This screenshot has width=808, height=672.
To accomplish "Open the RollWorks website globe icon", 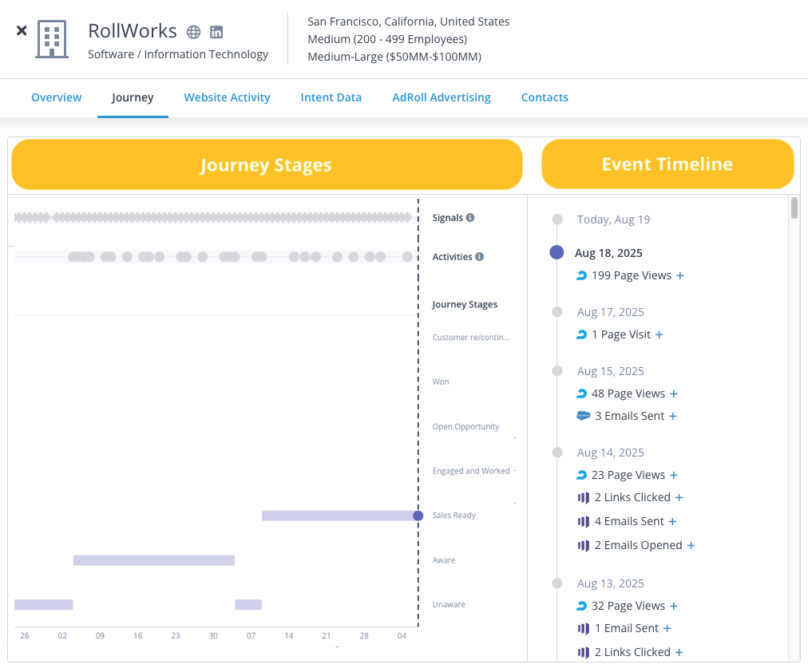I will coord(193,32).
